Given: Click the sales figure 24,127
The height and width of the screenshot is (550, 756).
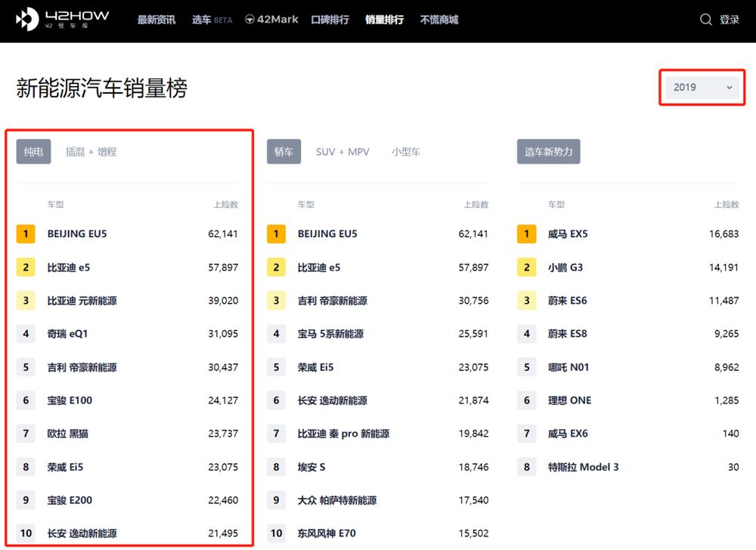Looking at the screenshot, I should [223, 400].
